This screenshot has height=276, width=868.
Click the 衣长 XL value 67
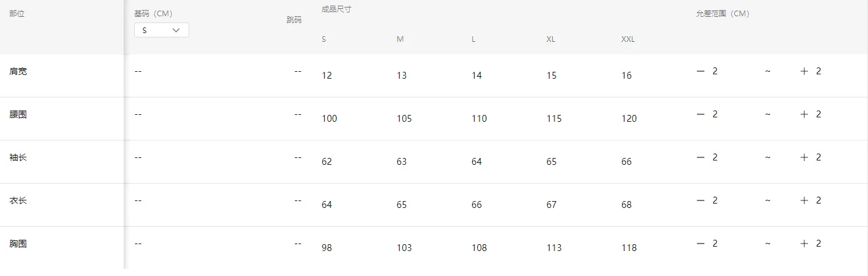[x=551, y=205]
